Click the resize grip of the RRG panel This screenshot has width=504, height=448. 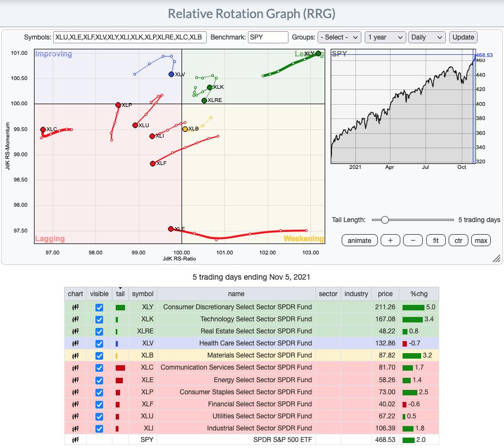click(496, 258)
